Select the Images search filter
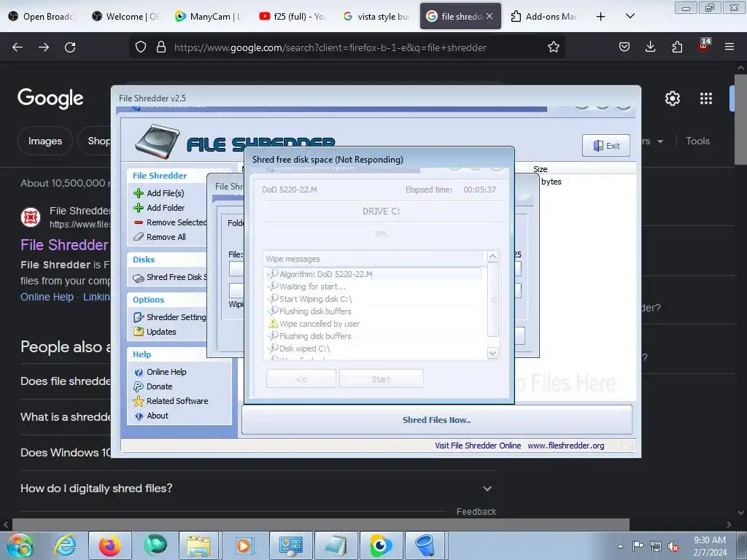The height and width of the screenshot is (560, 747). [44, 141]
